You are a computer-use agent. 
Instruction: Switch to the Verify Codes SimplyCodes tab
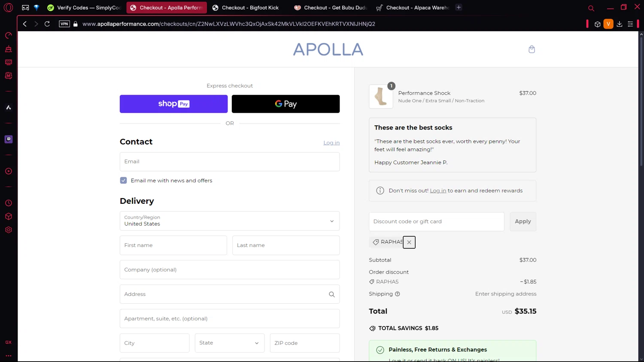(x=85, y=8)
